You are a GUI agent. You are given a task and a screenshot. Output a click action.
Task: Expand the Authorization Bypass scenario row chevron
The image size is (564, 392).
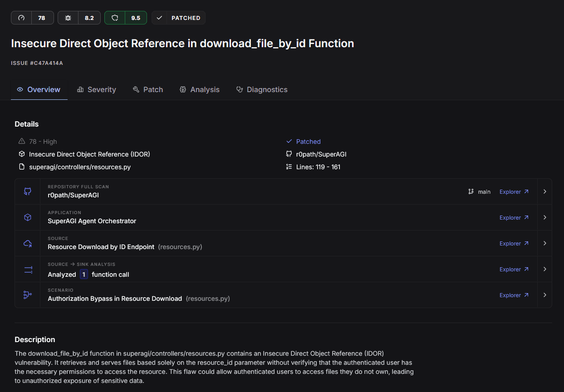click(544, 295)
